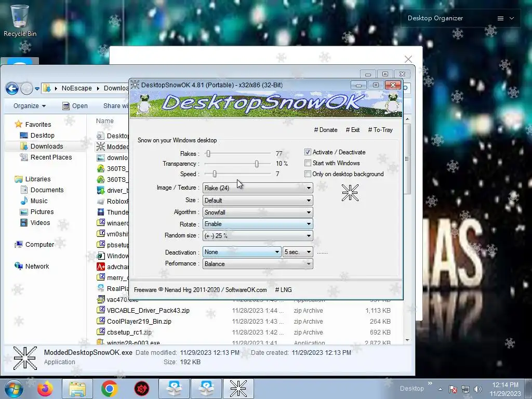Image resolution: width=532 pixels, height=399 pixels.
Task: Click the Flakes slider handle
Action: coord(208,153)
